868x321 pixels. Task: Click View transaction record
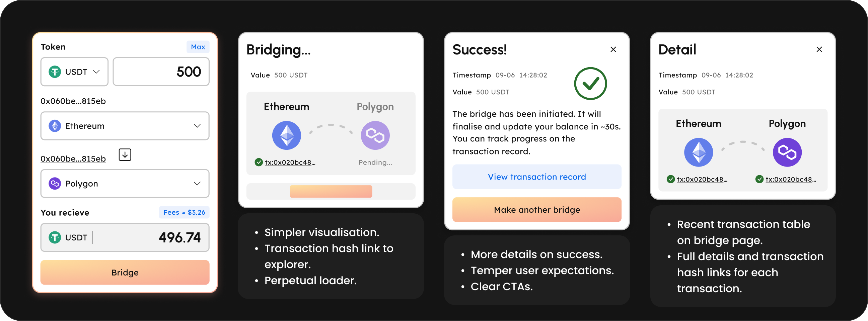point(537,177)
